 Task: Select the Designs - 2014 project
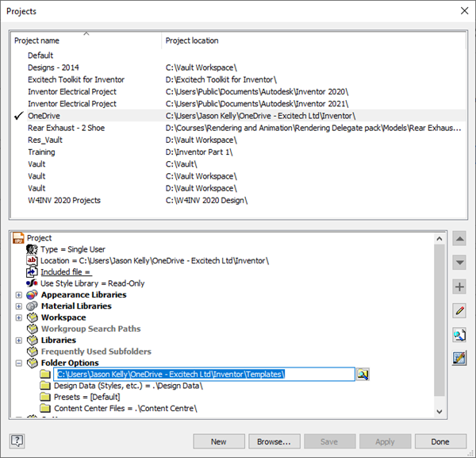[x=238, y=67]
